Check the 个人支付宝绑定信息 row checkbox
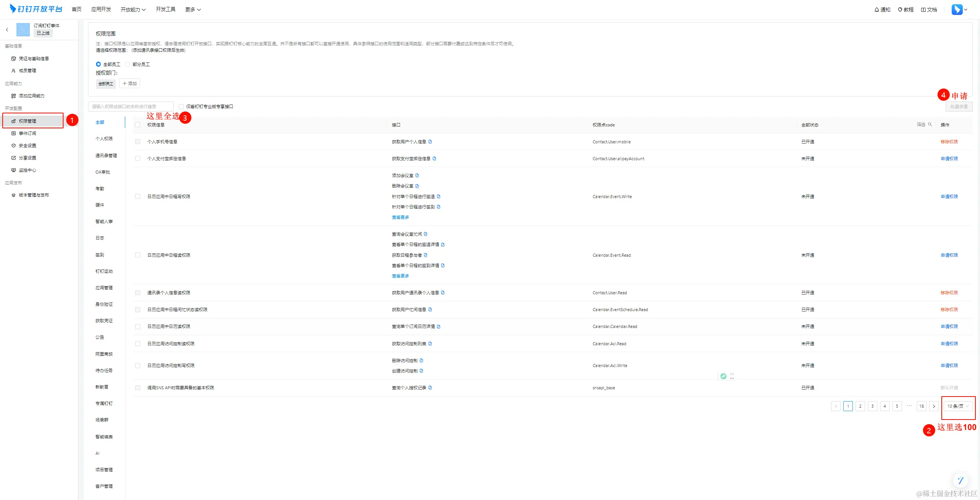 [x=137, y=159]
